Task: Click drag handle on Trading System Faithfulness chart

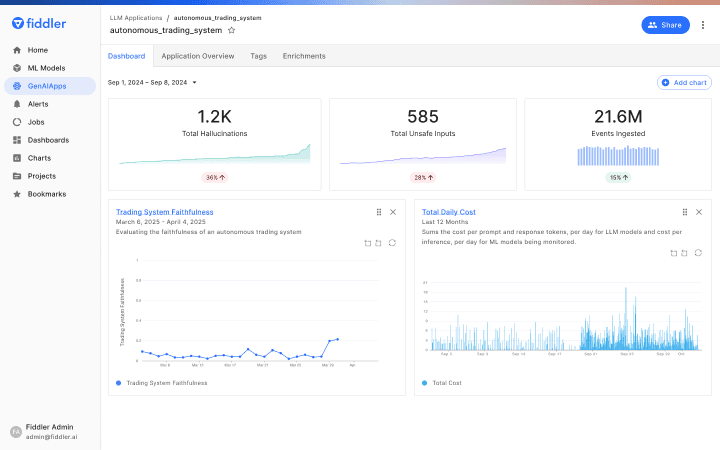Action: pyautogui.click(x=379, y=212)
